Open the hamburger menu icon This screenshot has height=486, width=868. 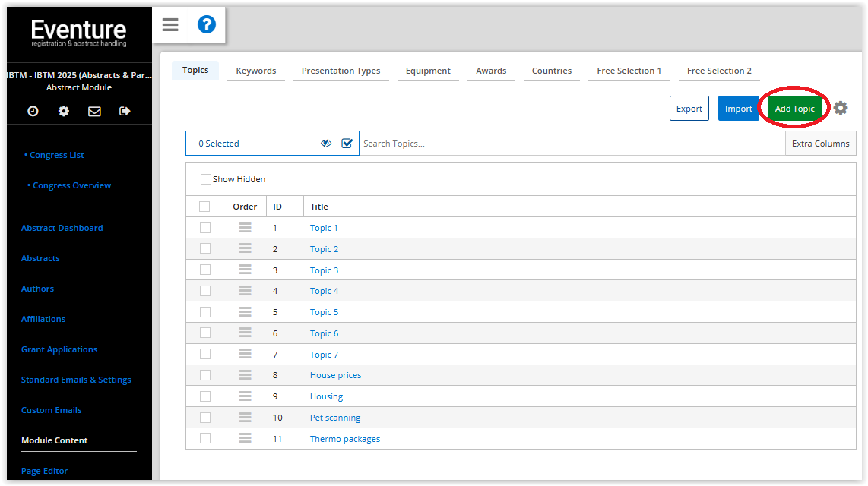click(x=170, y=24)
